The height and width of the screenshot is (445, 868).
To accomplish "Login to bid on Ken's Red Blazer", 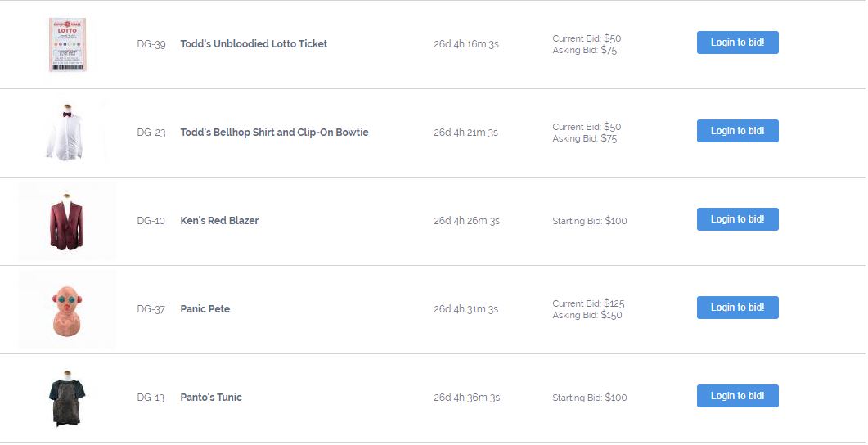I will coord(737,219).
